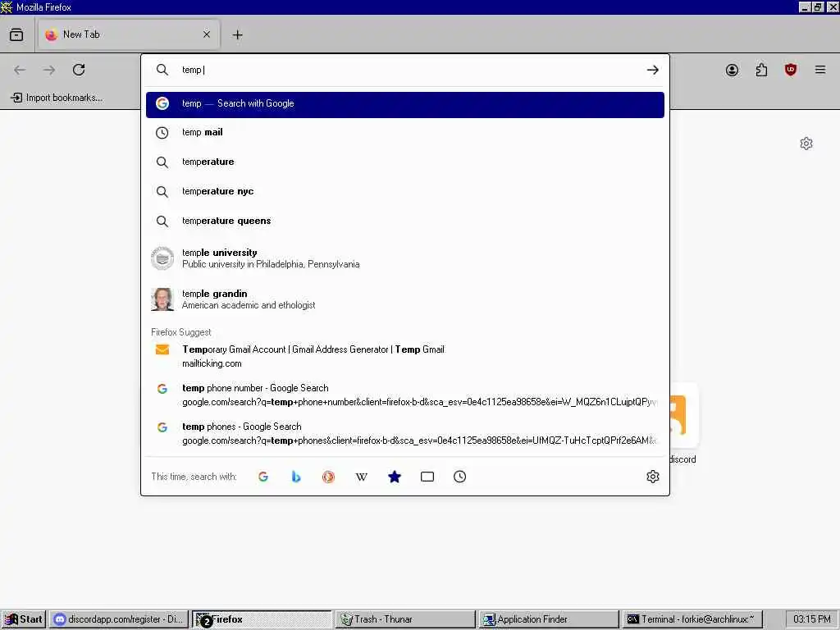Select 'temple university' suggestion
Image resolution: width=840 pixels, height=630 pixels.
click(x=405, y=258)
